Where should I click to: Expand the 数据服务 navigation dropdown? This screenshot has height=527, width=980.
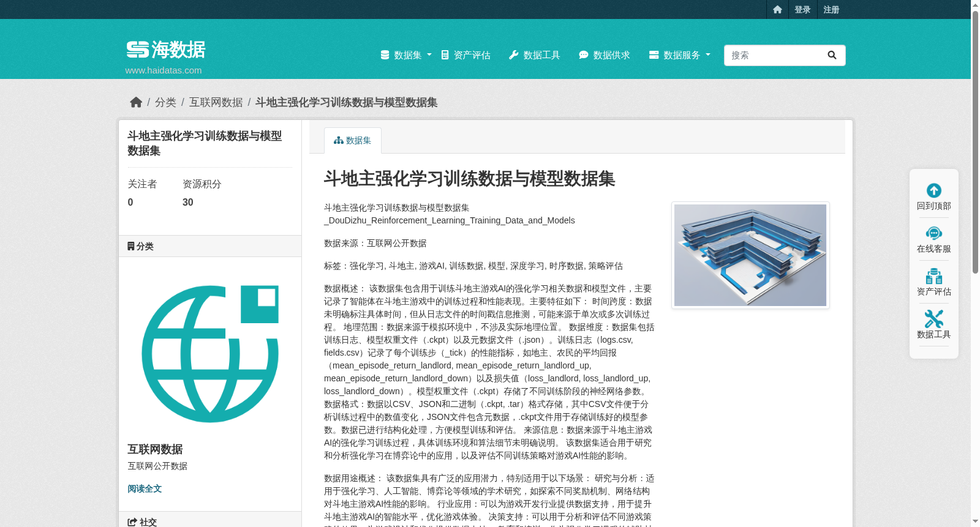(x=680, y=55)
